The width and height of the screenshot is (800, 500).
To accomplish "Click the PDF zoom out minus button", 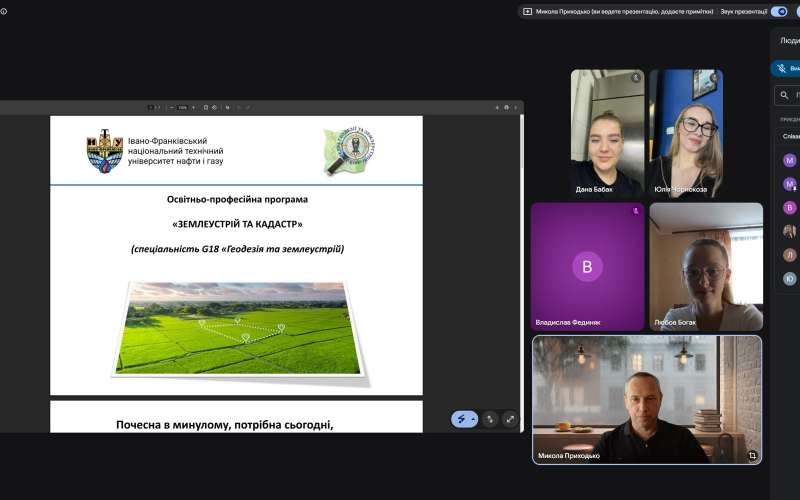I will [x=171, y=107].
